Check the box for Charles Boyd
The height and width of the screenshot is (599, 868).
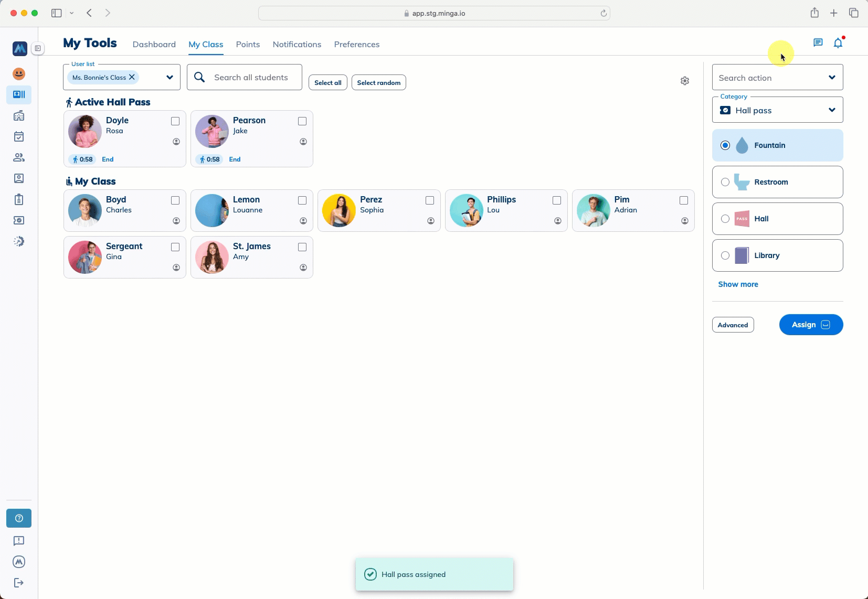175,200
